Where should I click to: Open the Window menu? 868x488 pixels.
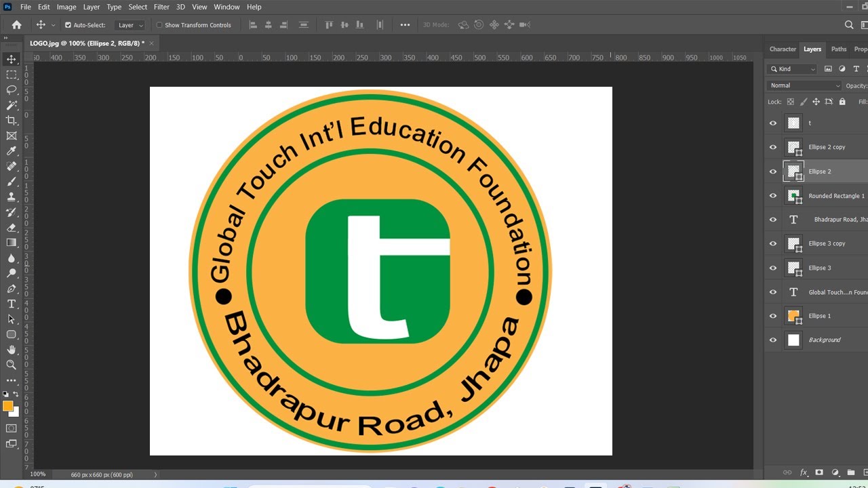226,7
